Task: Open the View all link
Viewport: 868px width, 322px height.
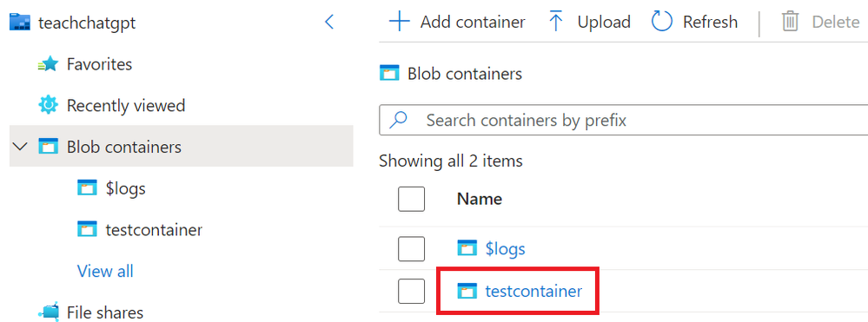Action: coord(105,271)
